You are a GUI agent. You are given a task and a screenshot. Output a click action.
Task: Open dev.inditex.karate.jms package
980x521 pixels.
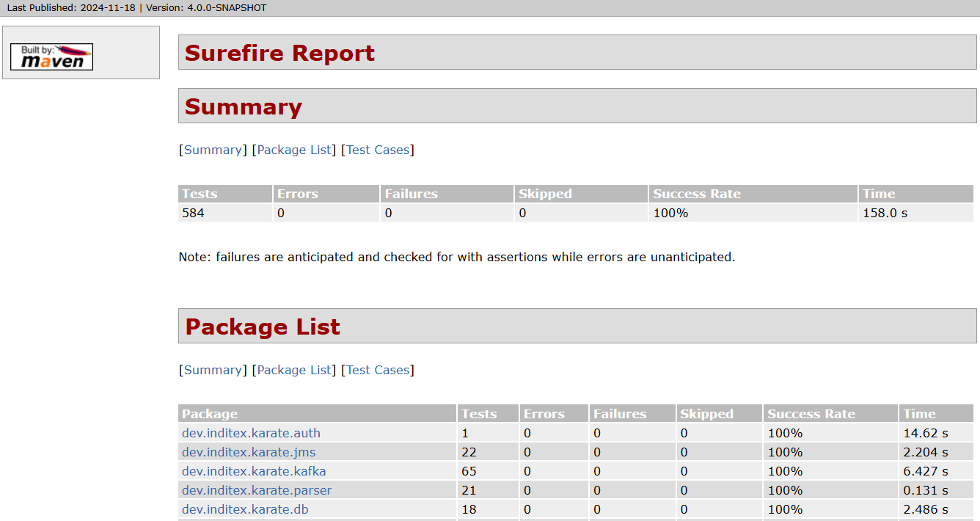249,452
